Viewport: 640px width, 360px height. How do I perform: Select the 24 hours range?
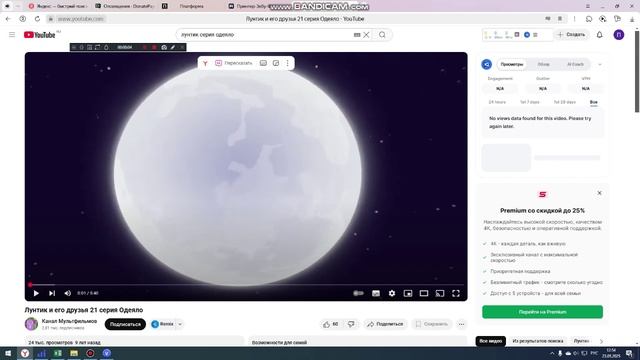tap(497, 102)
